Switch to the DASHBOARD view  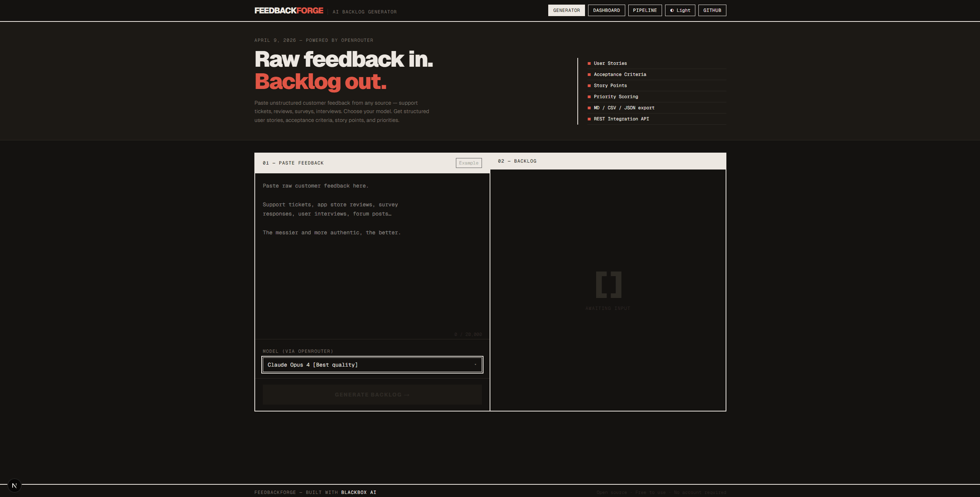(x=606, y=10)
